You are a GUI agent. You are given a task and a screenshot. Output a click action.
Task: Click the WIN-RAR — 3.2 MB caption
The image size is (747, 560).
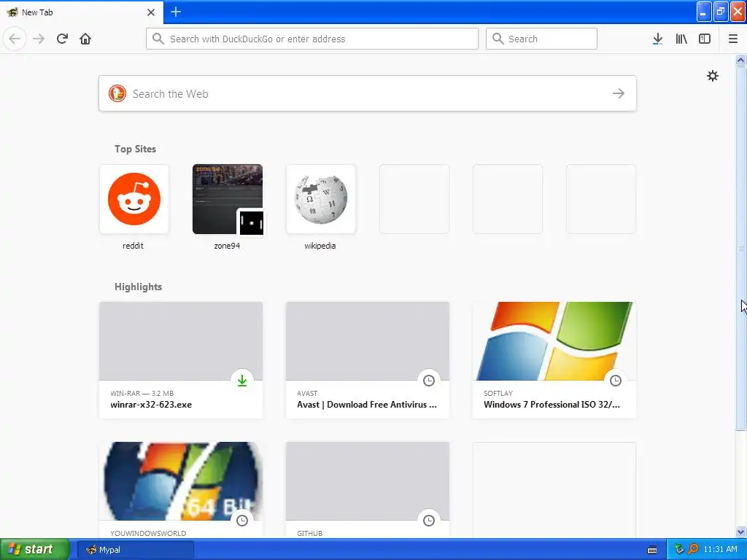tap(142, 393)
